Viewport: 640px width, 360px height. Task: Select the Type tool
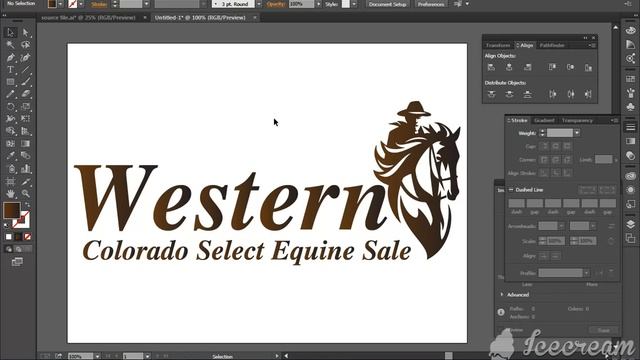click(x=11, y=69)
